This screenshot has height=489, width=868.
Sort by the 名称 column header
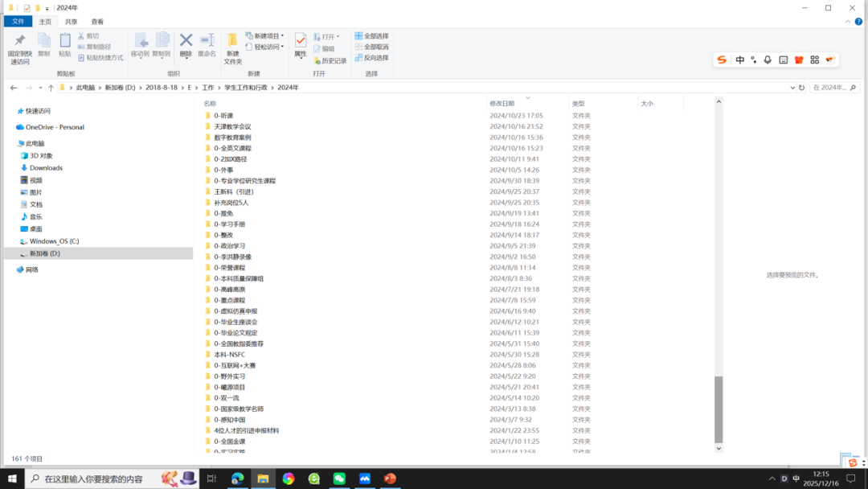click(210, 104)
